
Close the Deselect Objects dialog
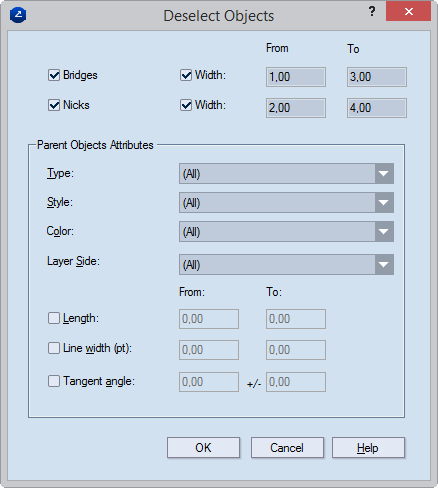[408, 12]
